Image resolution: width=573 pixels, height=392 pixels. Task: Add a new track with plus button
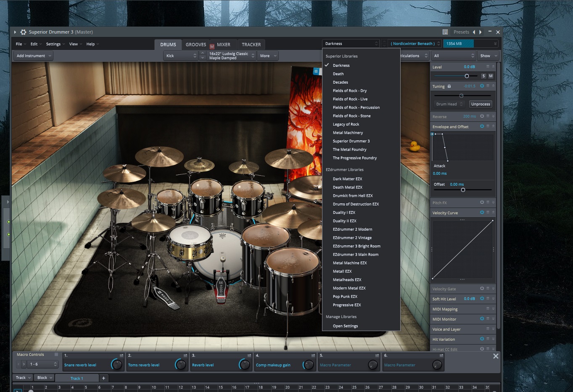point(103,378)
